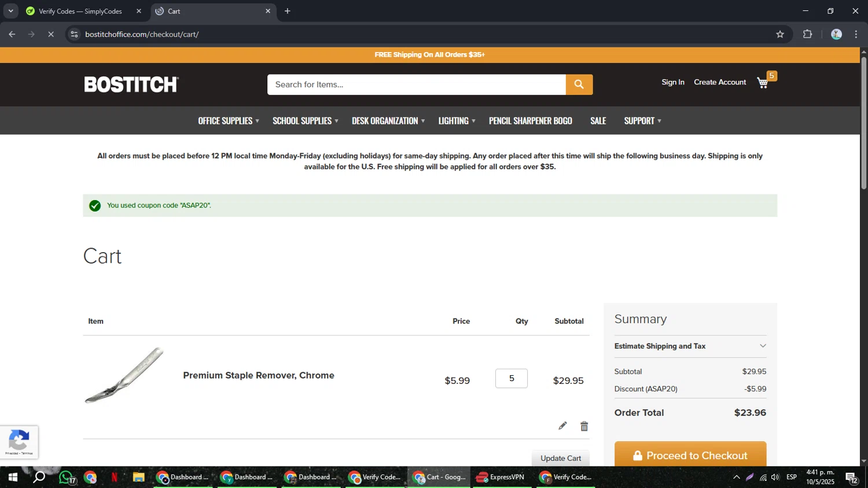Go back with the browser back arrow

[x=12, y=35]
